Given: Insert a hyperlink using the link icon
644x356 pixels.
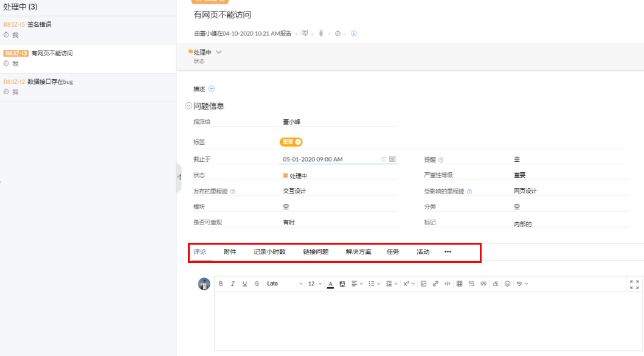Looking at the screenshot, I should pyautogui.click(x=435, y=284).
